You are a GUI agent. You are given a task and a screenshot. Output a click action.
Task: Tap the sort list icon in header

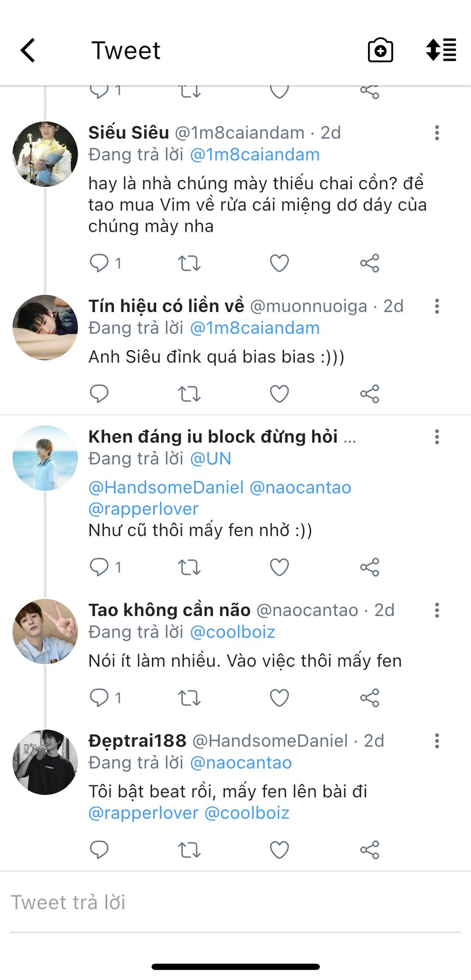[x=441, y=50]
